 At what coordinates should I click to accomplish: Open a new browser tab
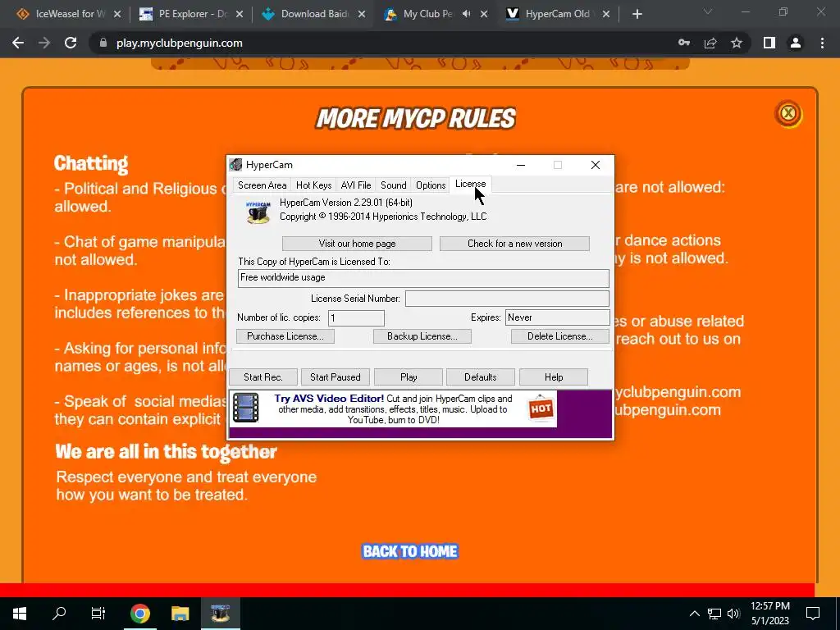click(x=637, y=15)
